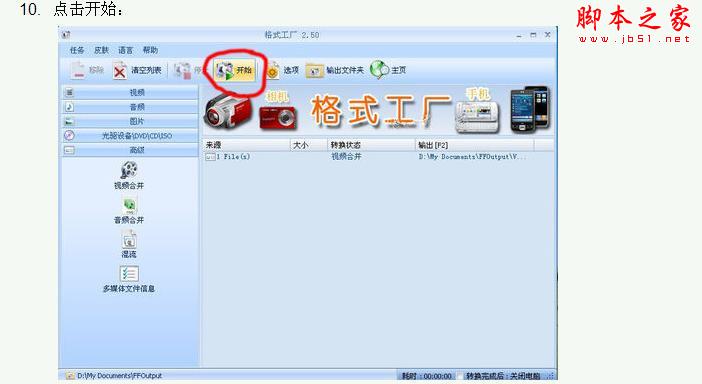Open the 多媒体文件信息 tool
Viewport: 702px width, 384px height.
click(x=129, y=280)
